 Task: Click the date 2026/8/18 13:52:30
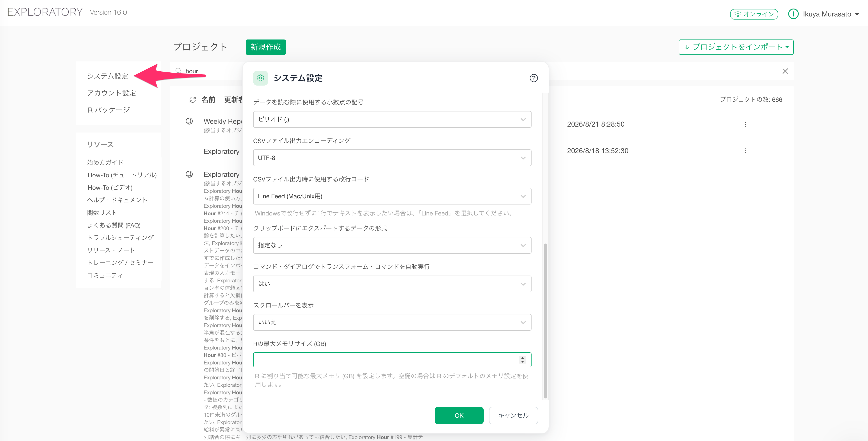pyautogui.click(x=598, y=151)
